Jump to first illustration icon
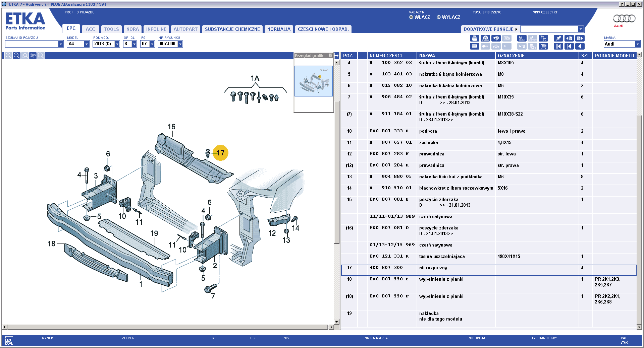The height and width of the screenshot is (348, 644). [x=558, y=46]
